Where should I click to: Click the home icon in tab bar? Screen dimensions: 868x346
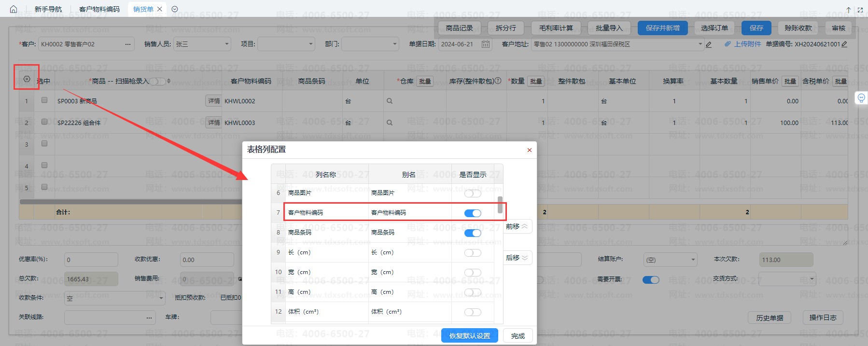click(14, 9)
